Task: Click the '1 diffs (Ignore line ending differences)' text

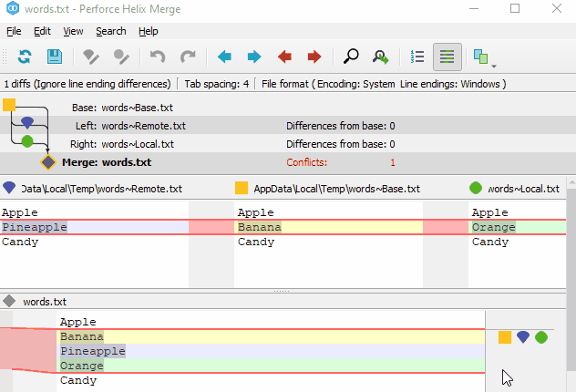Action: [87, 84]
